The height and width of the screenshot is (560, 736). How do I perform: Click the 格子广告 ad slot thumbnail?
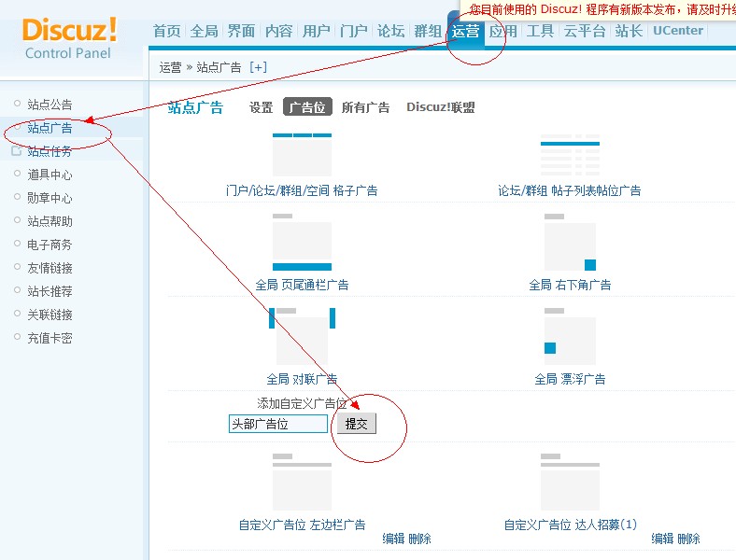click(302, 155)
